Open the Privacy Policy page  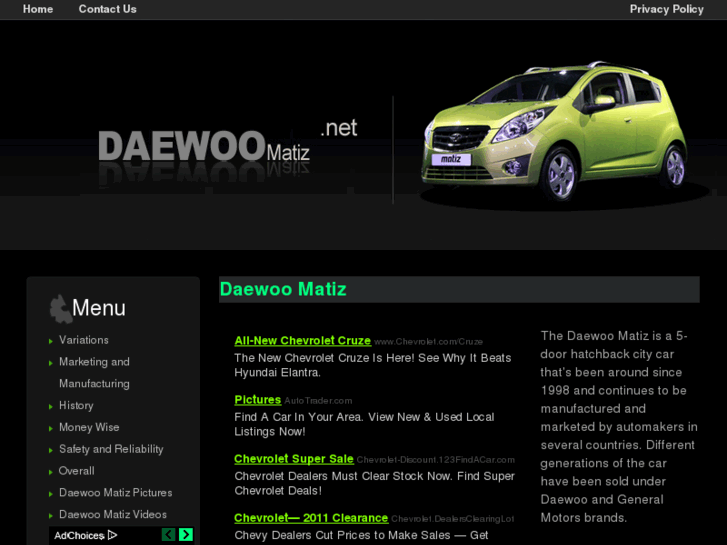[666, 9]
